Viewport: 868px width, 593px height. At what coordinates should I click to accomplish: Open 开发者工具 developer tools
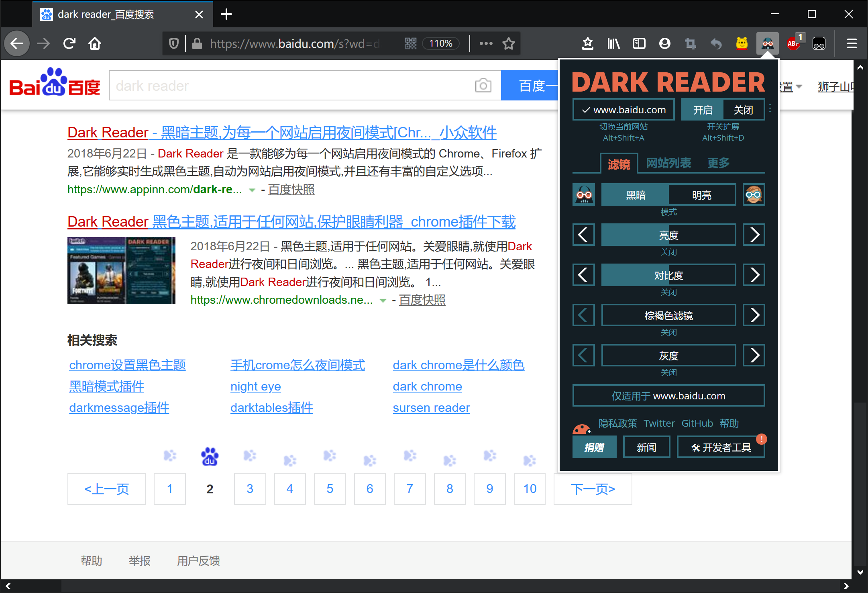[x=721, y=447]
